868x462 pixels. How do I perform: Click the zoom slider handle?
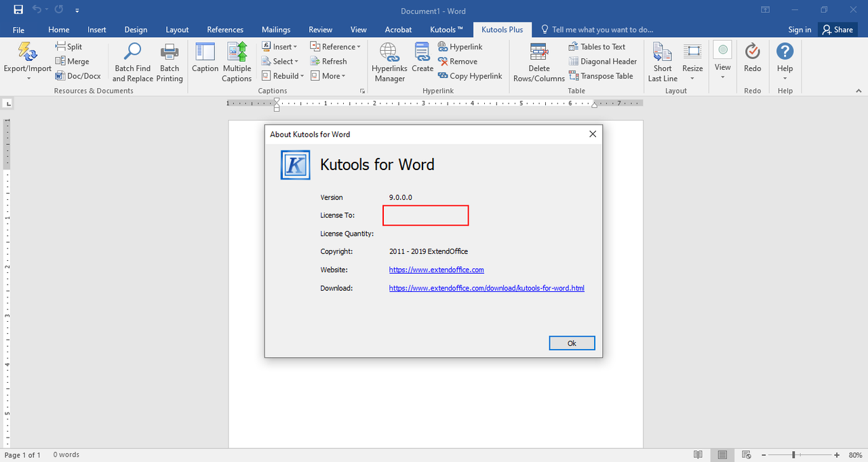pos(793,455)
